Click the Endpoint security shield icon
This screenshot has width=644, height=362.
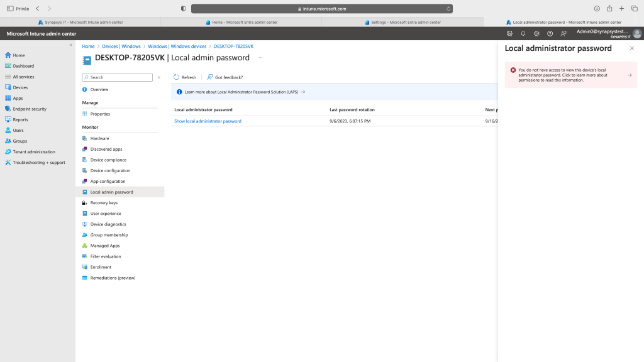[x=8, y=109]
